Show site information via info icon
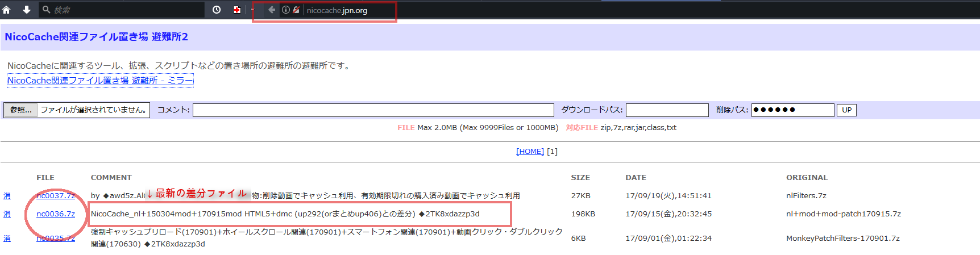Image resolution: width=980 pixels, height=255 pixels. [286, 10]
